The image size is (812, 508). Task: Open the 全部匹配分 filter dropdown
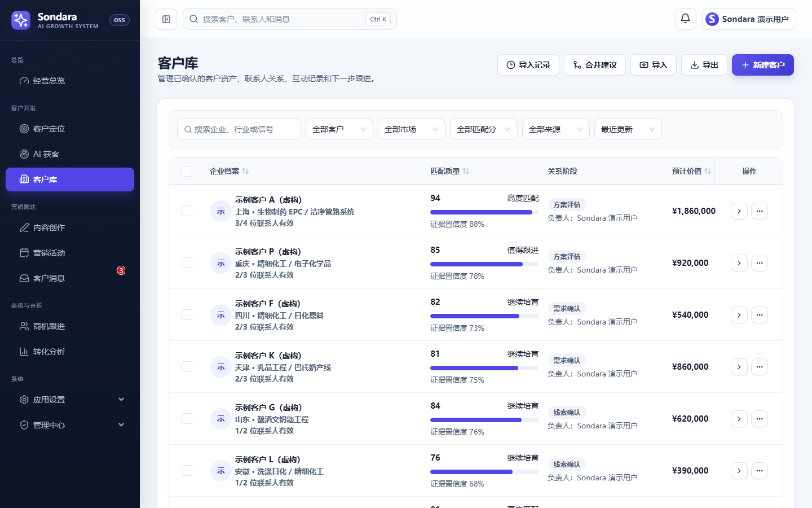click(x=484, y=129)
